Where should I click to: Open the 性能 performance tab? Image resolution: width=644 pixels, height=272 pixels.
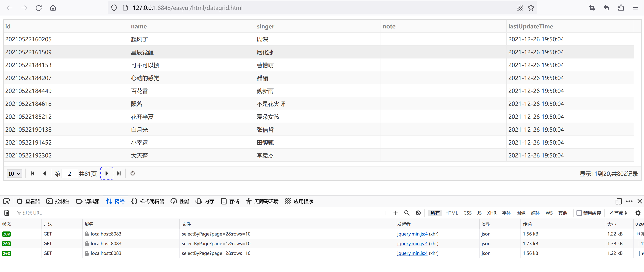180,201
